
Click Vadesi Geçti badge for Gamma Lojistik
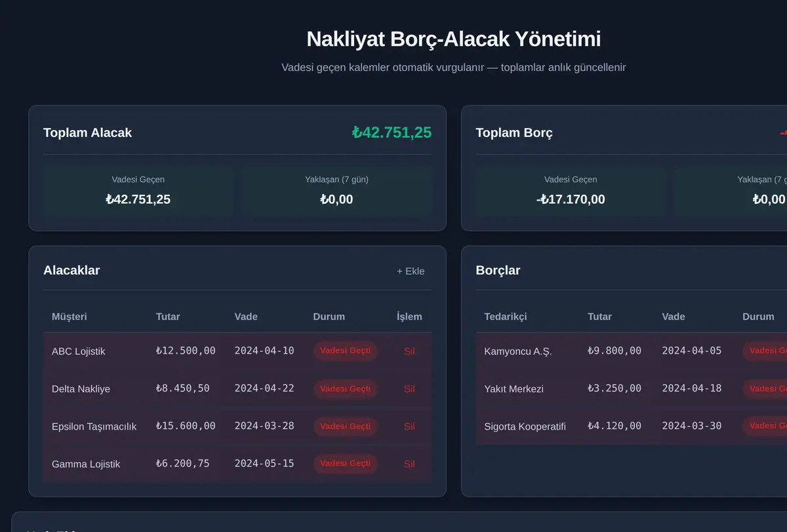346,463
